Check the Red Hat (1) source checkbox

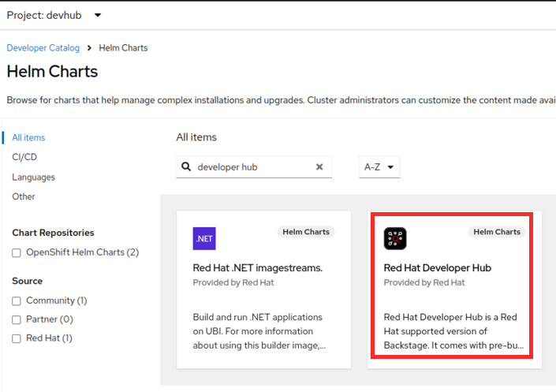pyautogui.click(x=17, y=339)
